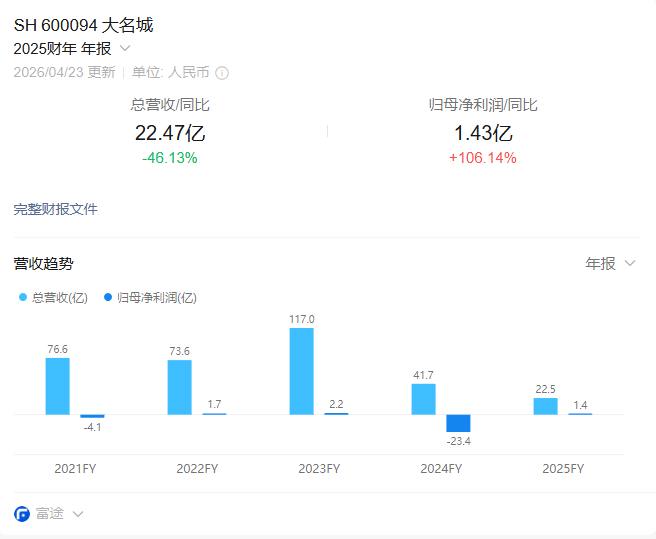Click the 2021FY net profit bar -4.1
The height and width of the screenshot is (539, 656).
pyautogui.click(x=92, y=416)
